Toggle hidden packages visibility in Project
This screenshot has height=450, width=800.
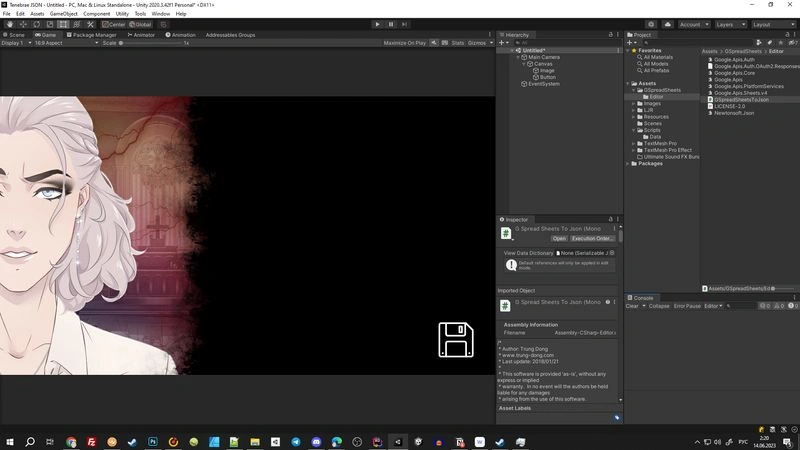[793, 43]
